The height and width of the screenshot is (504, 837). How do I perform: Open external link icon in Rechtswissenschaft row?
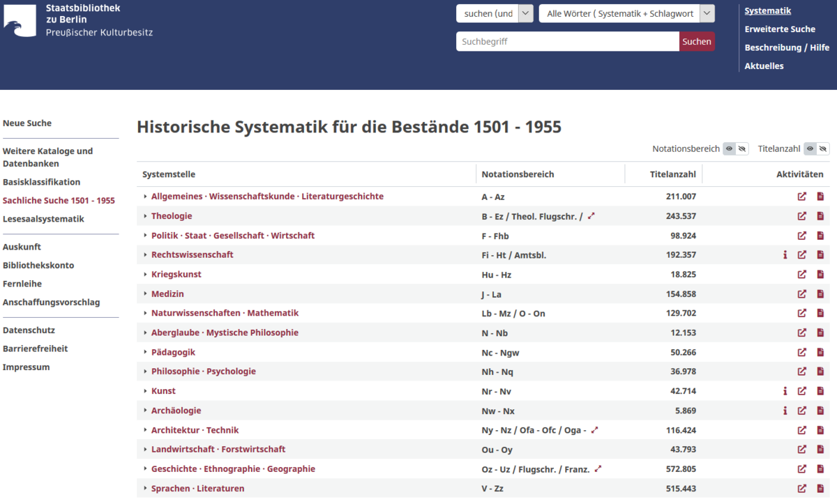click(x=802, y=255)
